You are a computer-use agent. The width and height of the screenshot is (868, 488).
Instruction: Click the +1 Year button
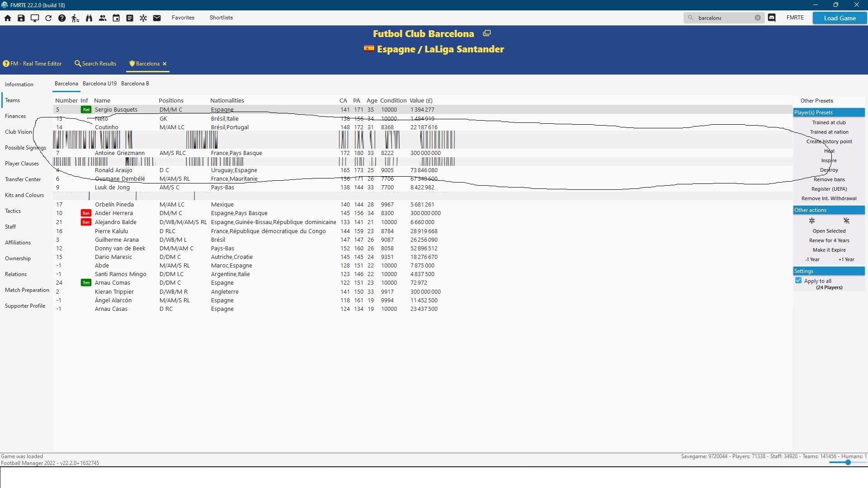coord(846,259)
